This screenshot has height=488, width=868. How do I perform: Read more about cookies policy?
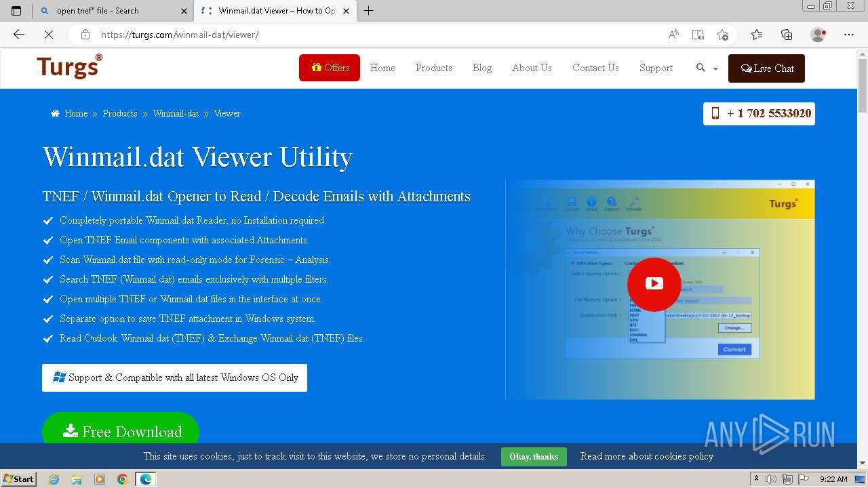click(647, 456)
